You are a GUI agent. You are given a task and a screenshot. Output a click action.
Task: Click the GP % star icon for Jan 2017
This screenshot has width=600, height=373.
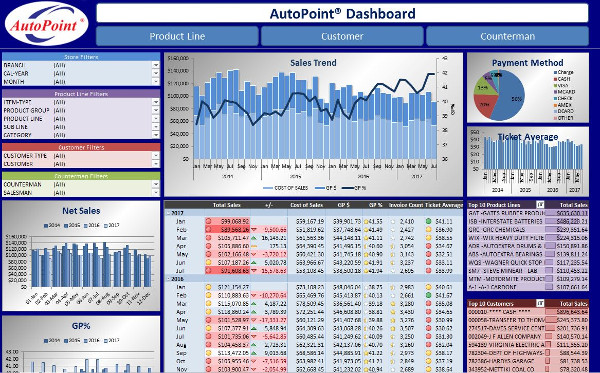pos(366,221)
